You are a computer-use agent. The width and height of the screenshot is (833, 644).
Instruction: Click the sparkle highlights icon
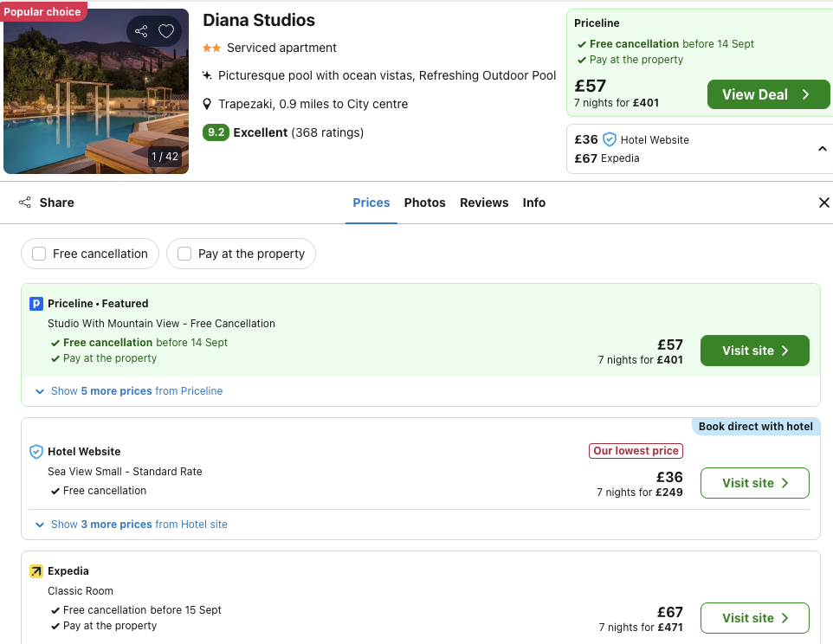tap(207, 75)
